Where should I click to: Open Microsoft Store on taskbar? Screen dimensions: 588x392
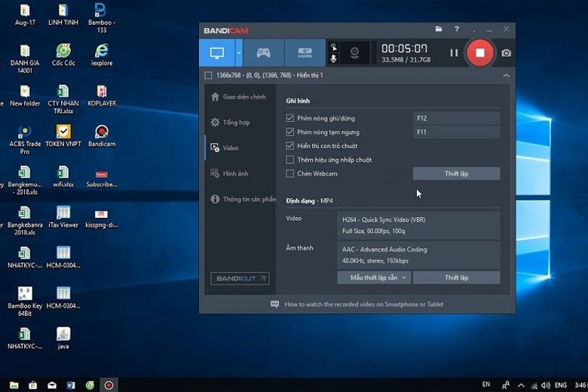[33, 385]
